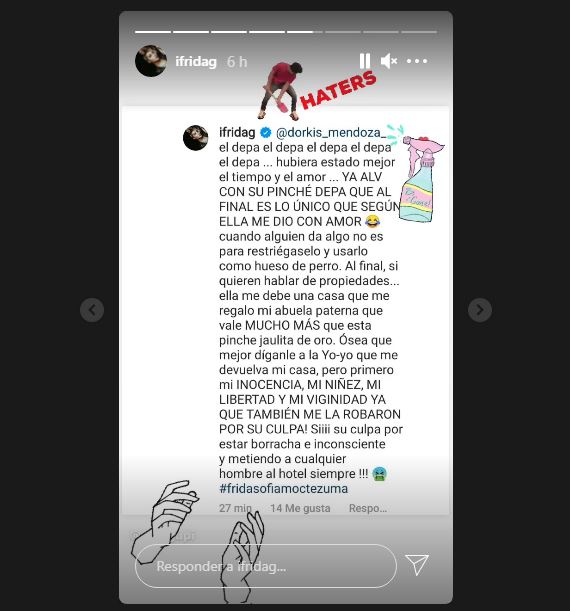Click in the Responder a ifridag field
The height and width of the screenshot is (611, 570).
(x=266, y=566)
